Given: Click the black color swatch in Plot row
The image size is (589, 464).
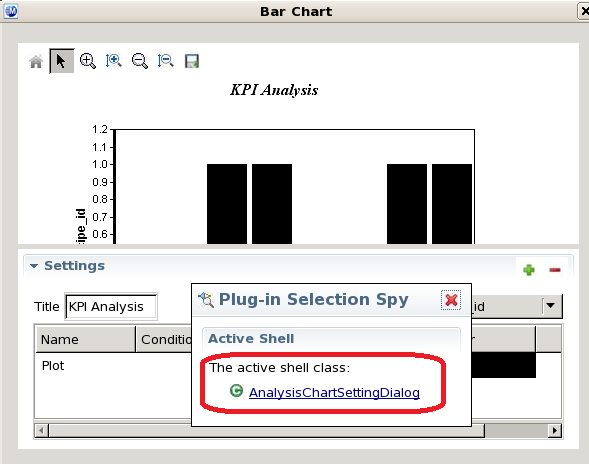Looking at the screenshot, I should tap(503, 365).
